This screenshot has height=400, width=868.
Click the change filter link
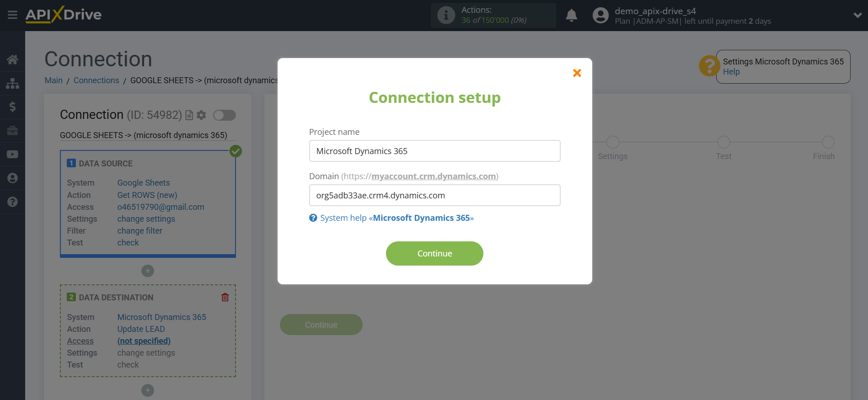point(140,231)
